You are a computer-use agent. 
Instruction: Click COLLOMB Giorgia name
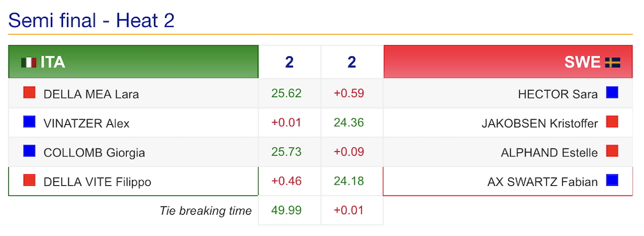[x=94, y=152]
